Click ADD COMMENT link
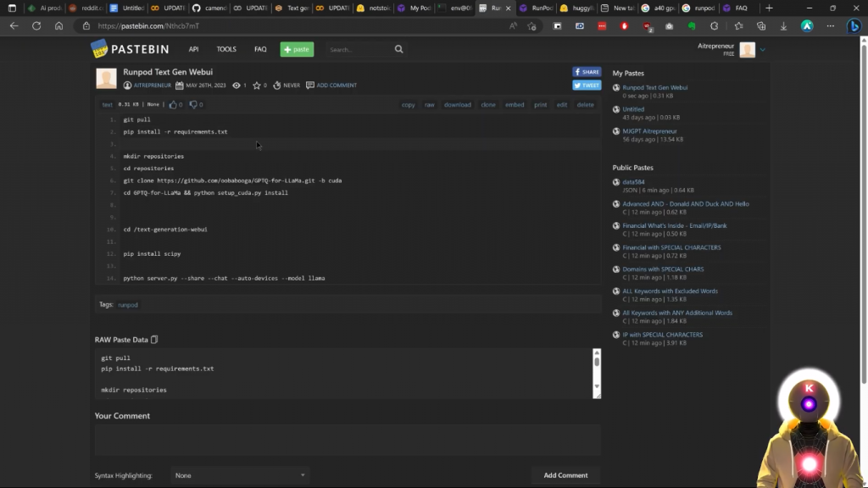Image resolution: width=868 pixels, height=488 pixels. 337,86
